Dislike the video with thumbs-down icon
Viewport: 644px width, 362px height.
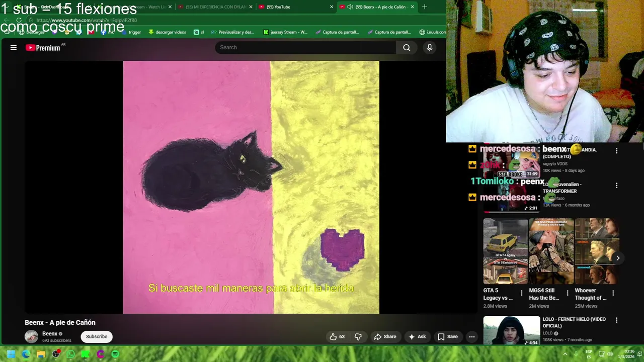coord(358,337)
